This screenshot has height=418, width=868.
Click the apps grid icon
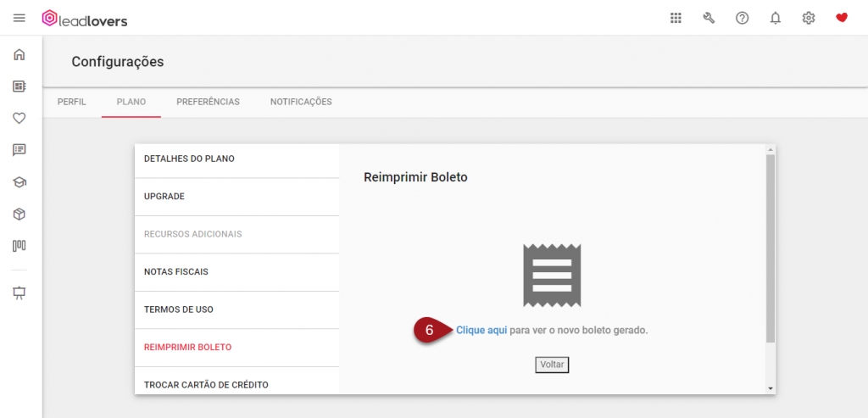click(676, 18)
